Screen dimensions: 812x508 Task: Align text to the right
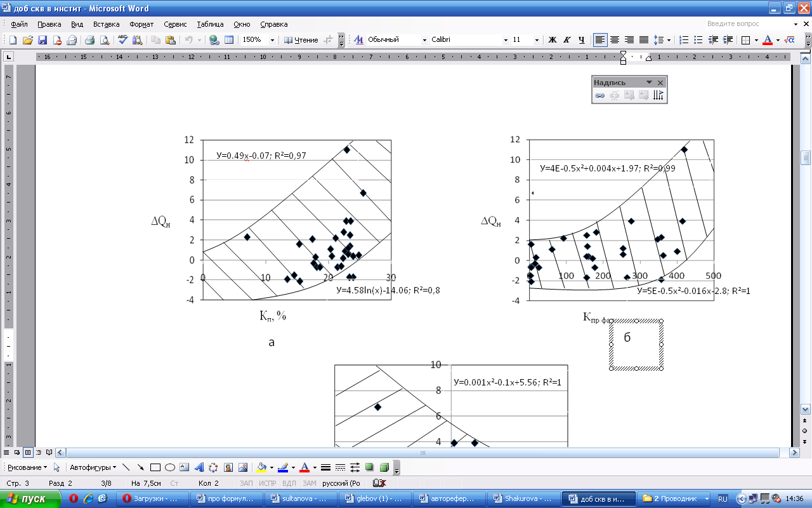click(629, 40)
